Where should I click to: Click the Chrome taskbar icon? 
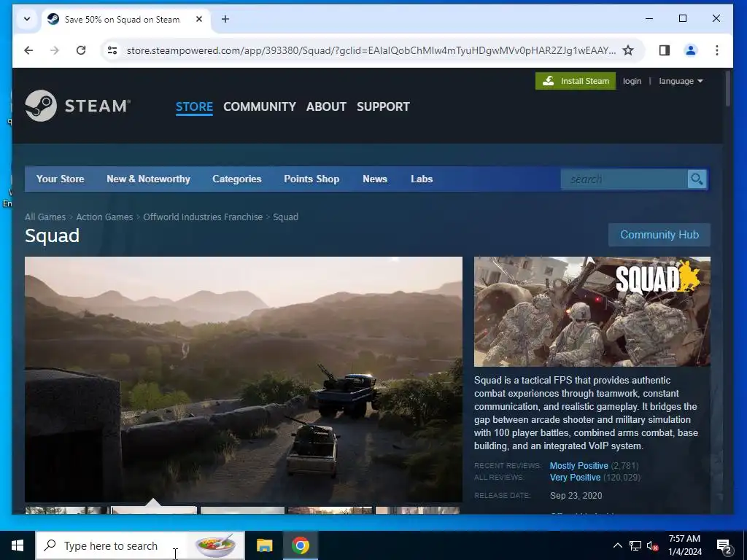(300, 545)
